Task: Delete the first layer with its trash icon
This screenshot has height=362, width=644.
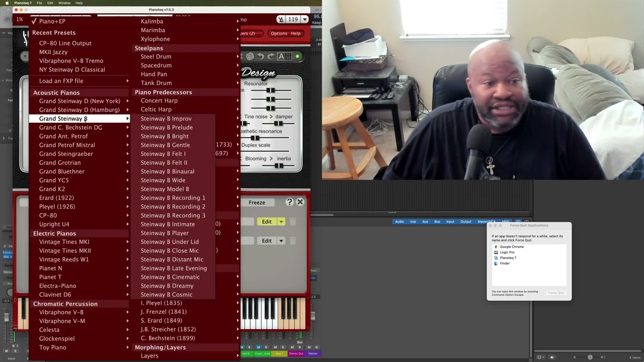Action: tap(293, 222)
